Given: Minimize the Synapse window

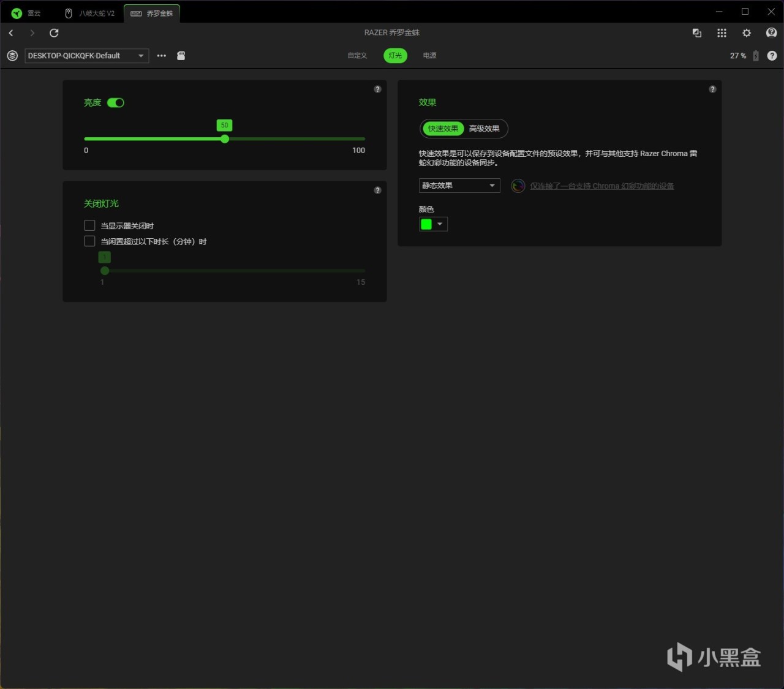Looking at the screenshot, I should tap(719, 12).
